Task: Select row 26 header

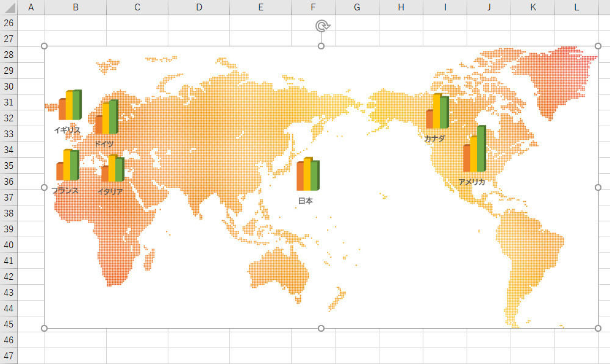Action: (9, 23)
